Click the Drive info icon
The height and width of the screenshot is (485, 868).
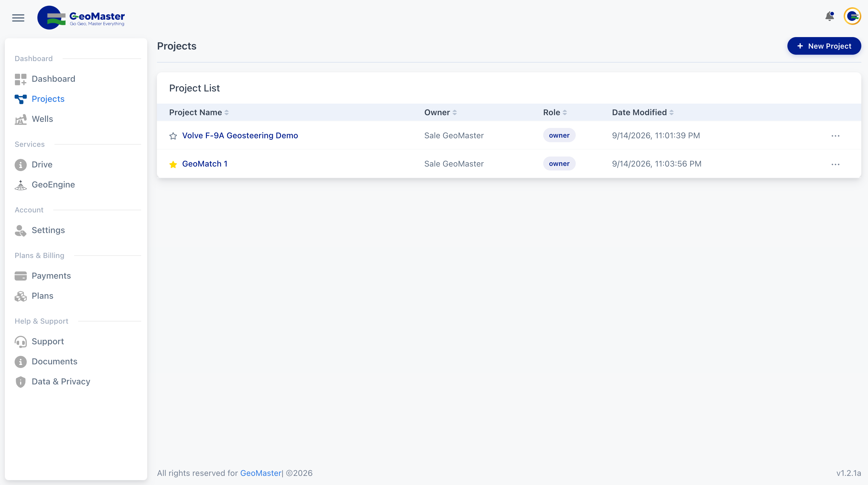[21, 165]
